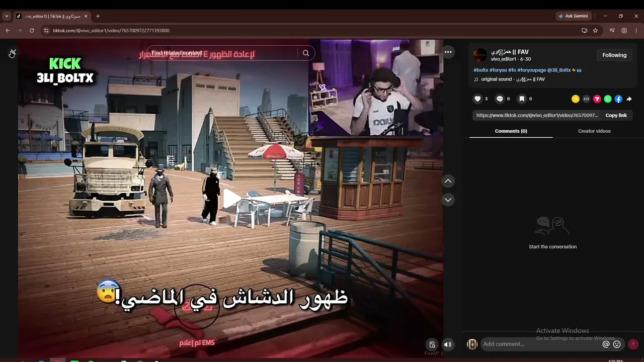The height and width of the screenshot is (362, 644).
Task: Open the original sound link
Action: [509, 79]
